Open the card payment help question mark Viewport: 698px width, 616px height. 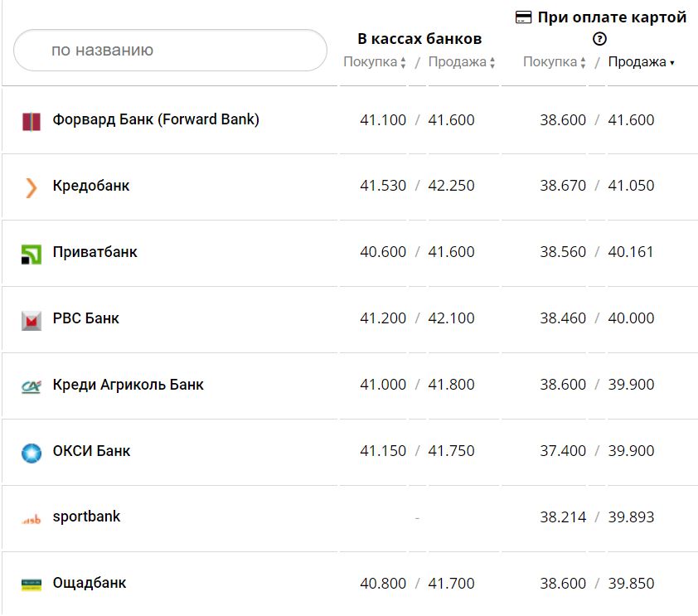coord(600,39)
